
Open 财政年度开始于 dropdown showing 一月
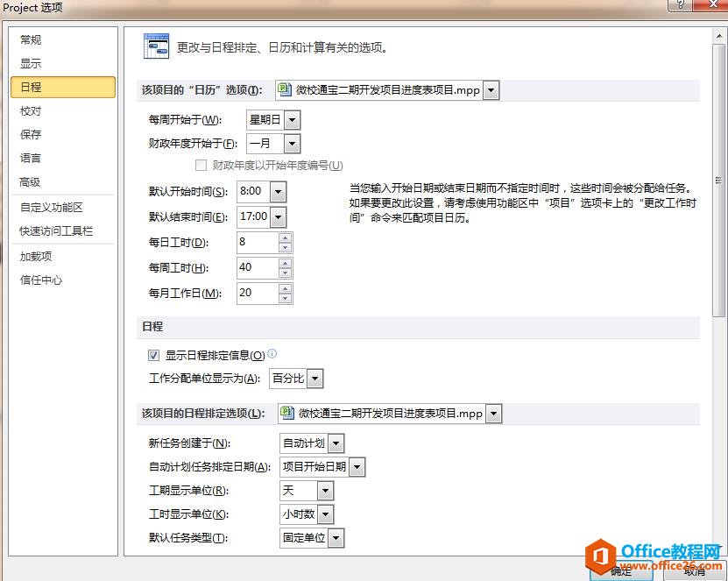click(x=292, y=144)
